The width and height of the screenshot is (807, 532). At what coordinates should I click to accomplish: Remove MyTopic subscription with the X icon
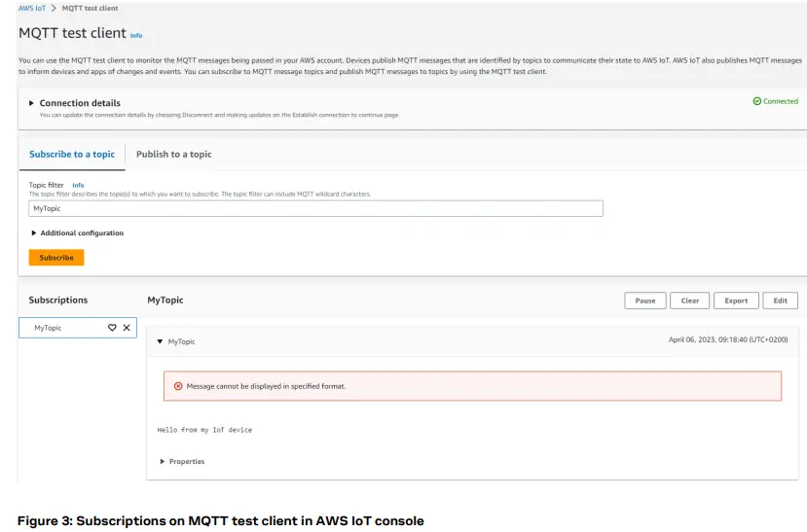point(127,328)
